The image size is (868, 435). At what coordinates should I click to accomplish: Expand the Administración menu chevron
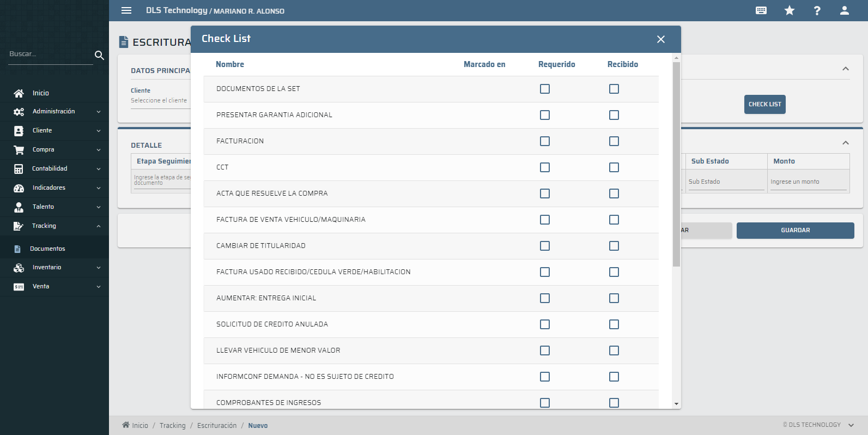[x=99, y=112]
